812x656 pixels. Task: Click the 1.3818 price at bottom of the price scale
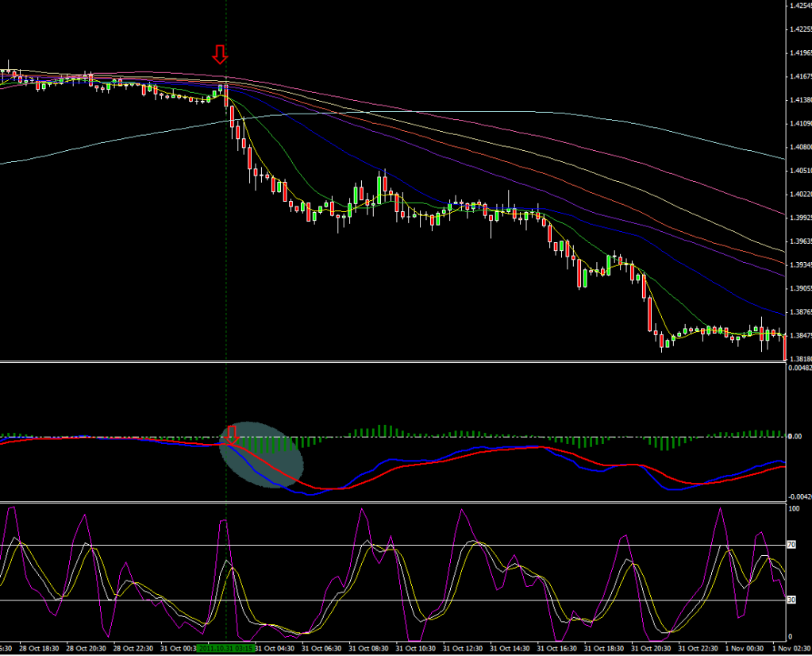point(799,358)
